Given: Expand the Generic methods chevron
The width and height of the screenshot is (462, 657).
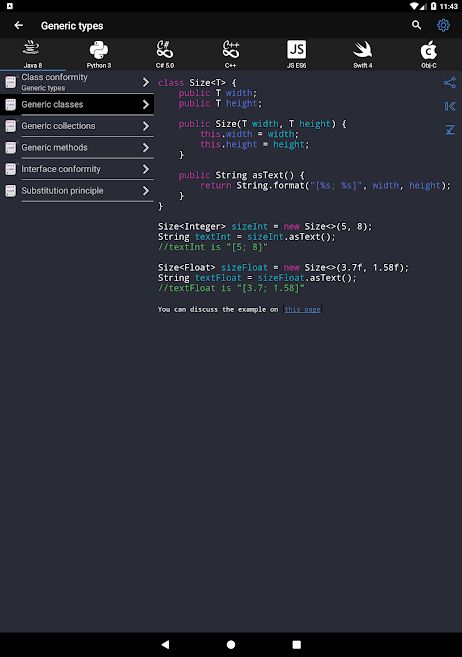Looking at the screenshot, I should tap(145, 147).
